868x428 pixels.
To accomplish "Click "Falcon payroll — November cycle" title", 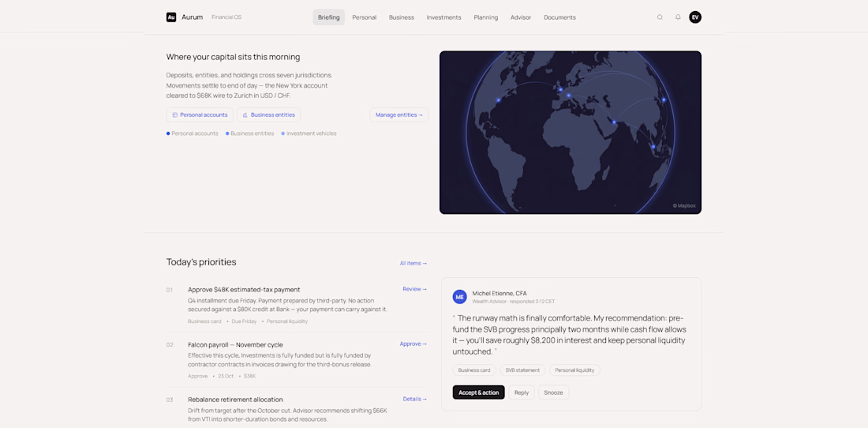I will (x=235, y=344).
